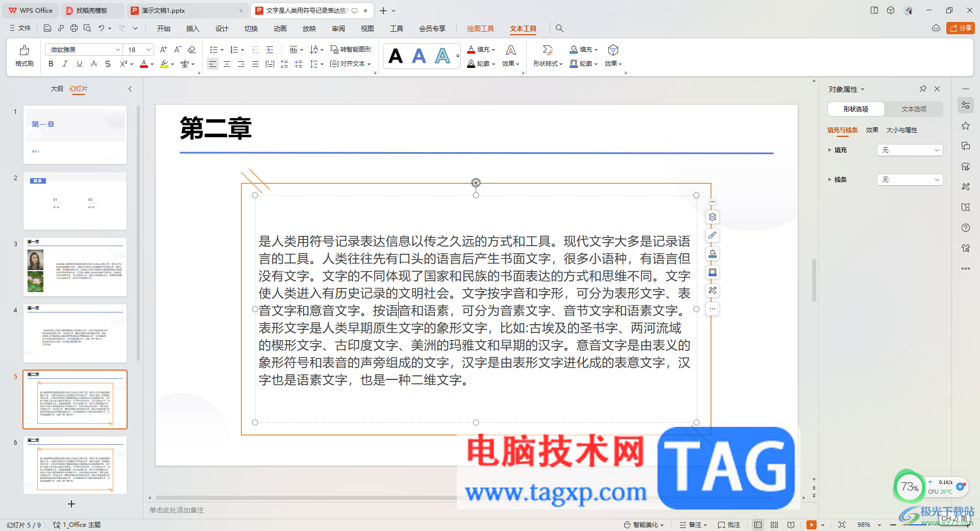The height and width of the screenshot is (531, 980).
Task: Toggle strikethrough formatting
Action: point(93,64)
